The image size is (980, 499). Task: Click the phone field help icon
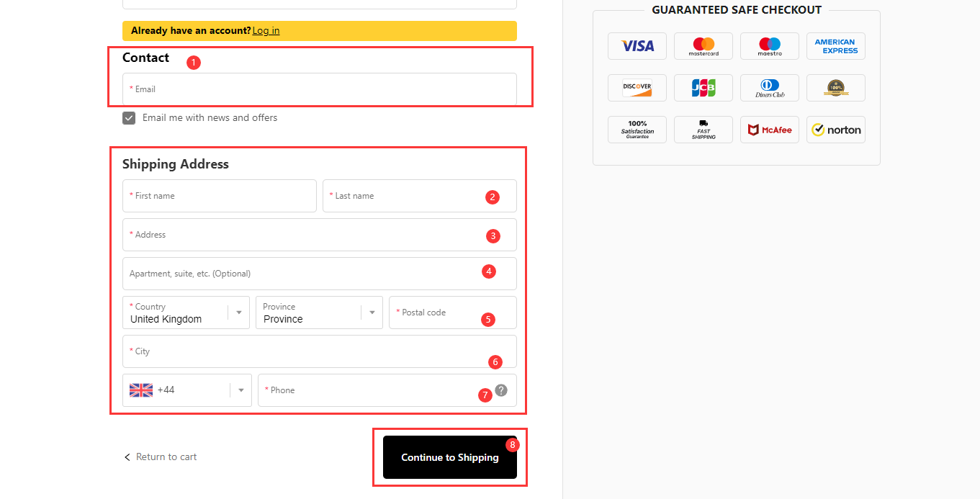(x=501, y=390)
